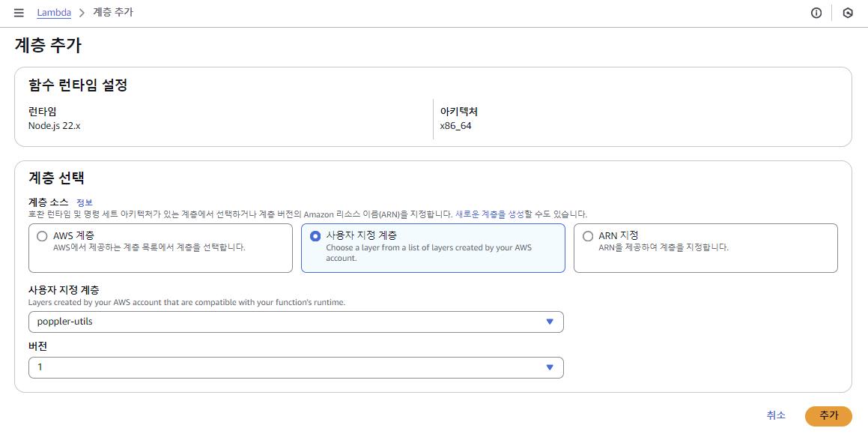Click the arrow on the poppler-utils dropdown
The height and width of the screenshot is (440, 868).
point(550,322)
